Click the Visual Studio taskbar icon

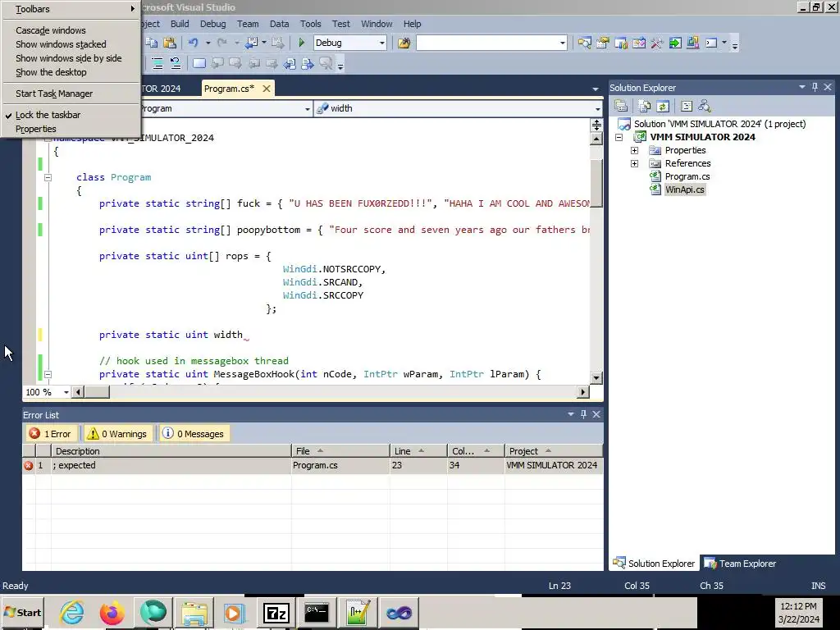click(x=399, y=612)
